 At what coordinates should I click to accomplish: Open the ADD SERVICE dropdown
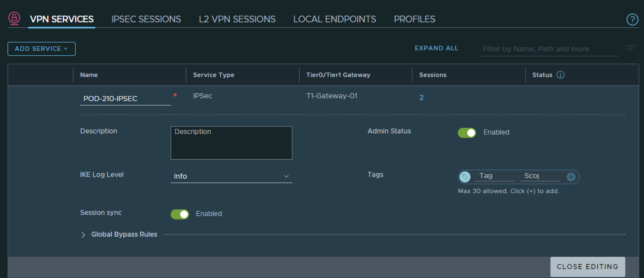41,49
